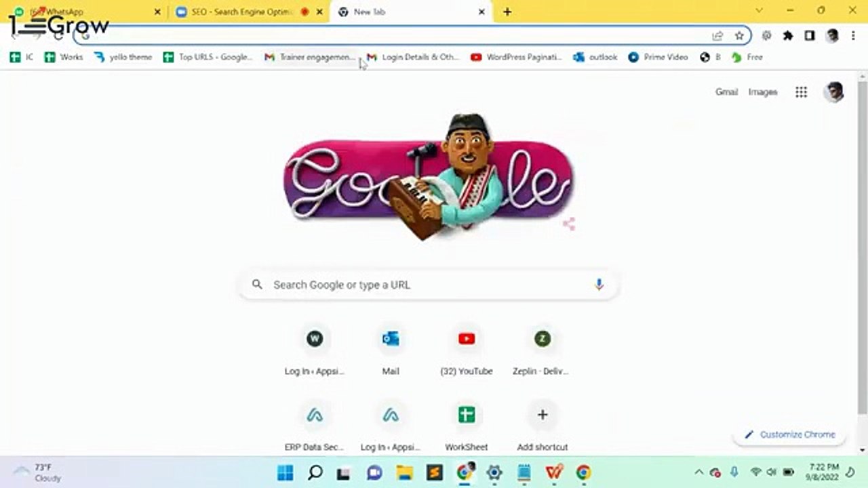
Task: Click the gear extension icon in toolbar
Action: [x=766, y=35]
